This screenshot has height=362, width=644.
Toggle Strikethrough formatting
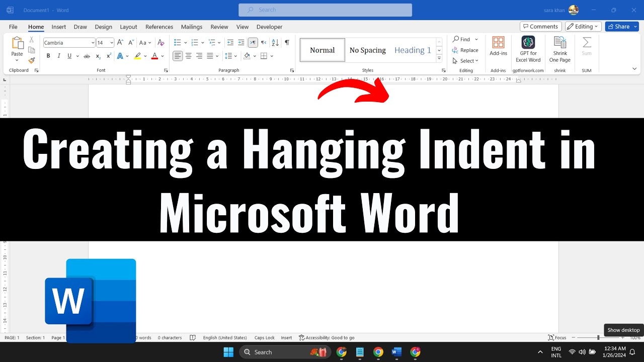point(87,56)
